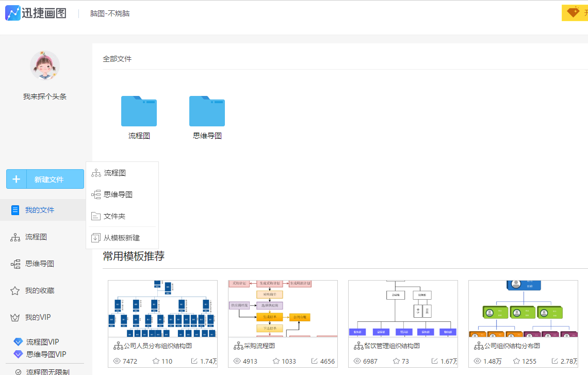Click the eye view icon under 采购流程图
Viewport: 588px width, 375px height.
[x=237, y=361]
